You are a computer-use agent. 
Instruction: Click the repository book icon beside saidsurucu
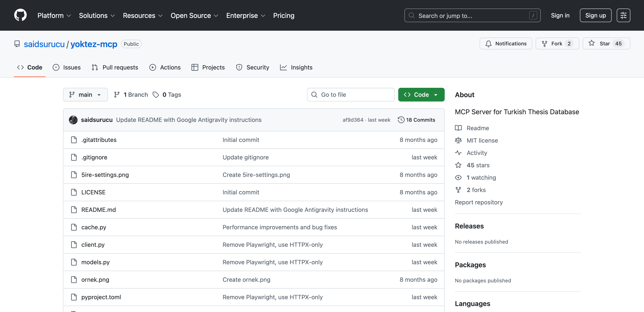(17, 44)
